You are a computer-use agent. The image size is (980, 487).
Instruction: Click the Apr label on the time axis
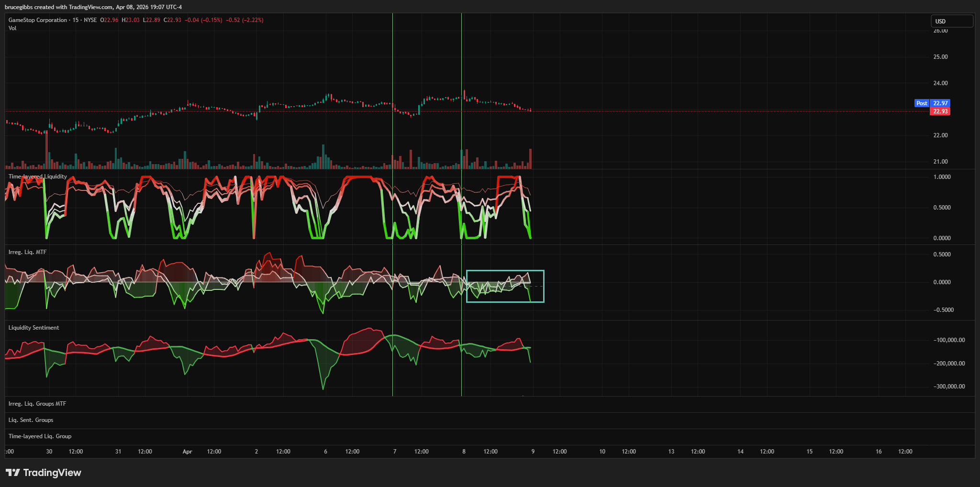187,452
